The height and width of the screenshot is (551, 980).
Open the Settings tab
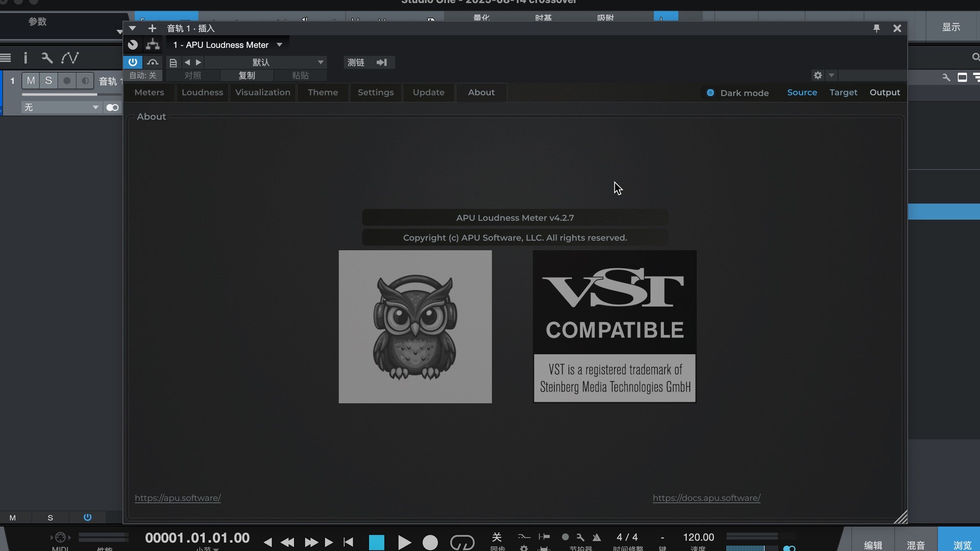point(376,92)
